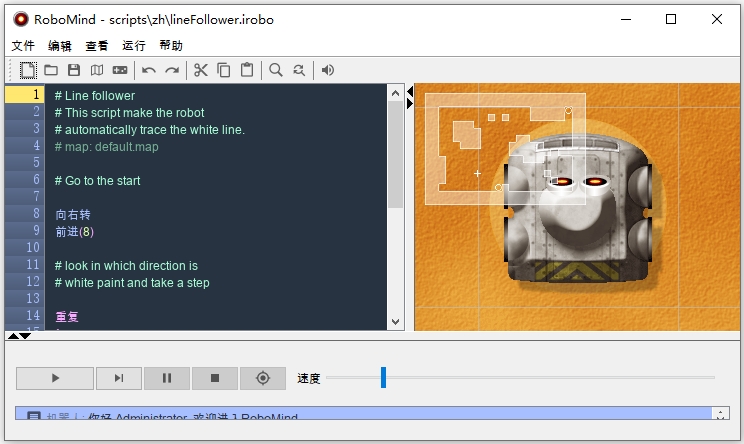Click editor scrollbar down arrow
This screenshot has height=444, width=744.
click(x=396, y=321)
